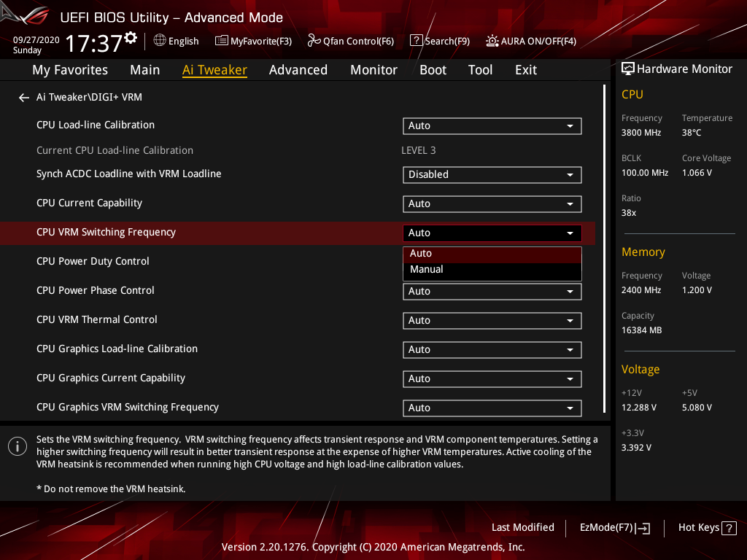
Task: Collapse CPU VRM Switching Frequency dropdown
Action: click(492, 233)
